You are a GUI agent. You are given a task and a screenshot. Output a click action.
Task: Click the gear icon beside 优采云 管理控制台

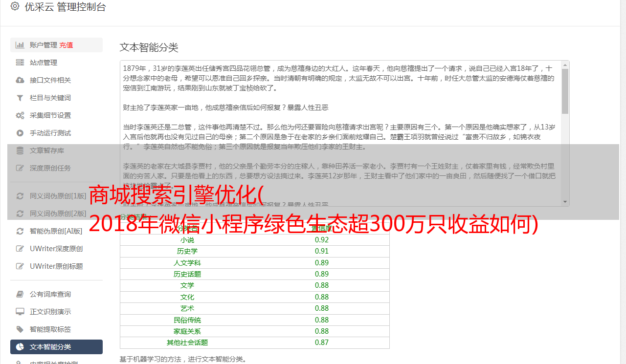(15, 6)
